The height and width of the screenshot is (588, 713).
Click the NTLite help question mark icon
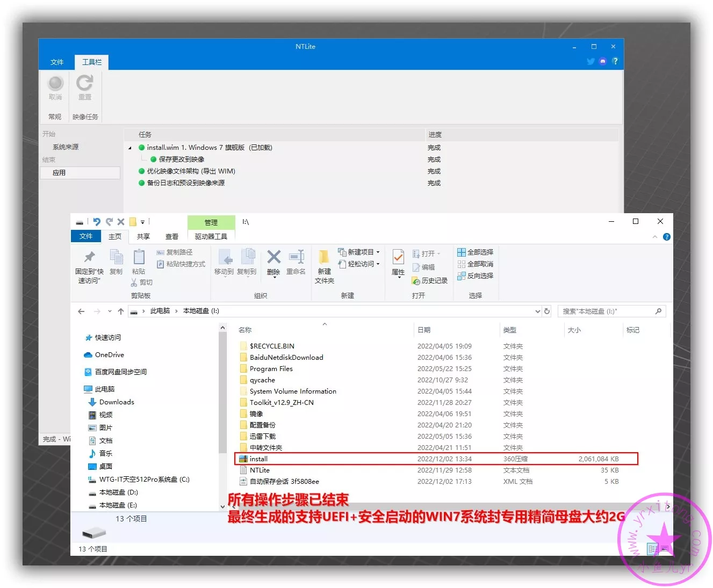point(615,61)
